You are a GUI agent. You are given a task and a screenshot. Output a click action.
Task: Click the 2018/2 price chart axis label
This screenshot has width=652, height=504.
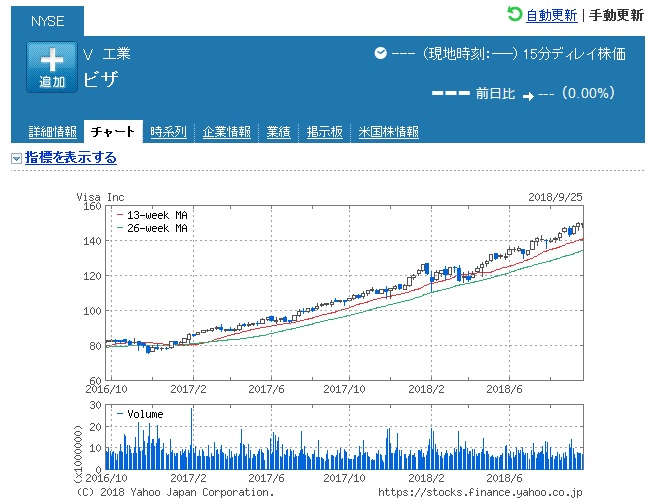coord(426,389)
